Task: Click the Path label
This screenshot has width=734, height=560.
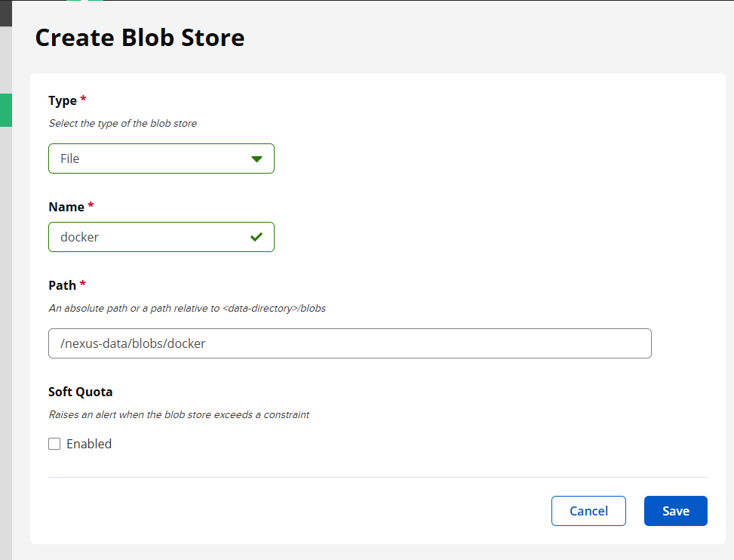Action: point(63,285)
